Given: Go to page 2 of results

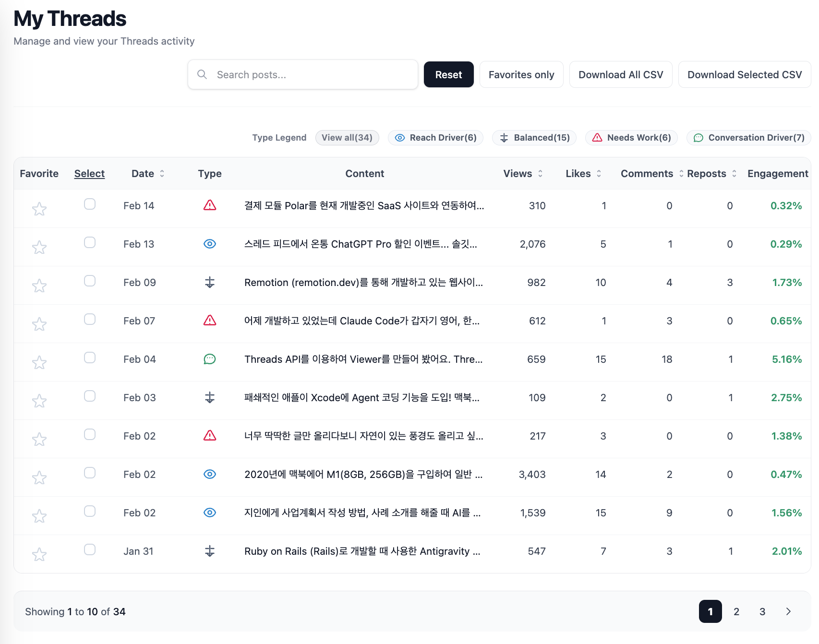Looking at the screenshot, I should (736, 611).
